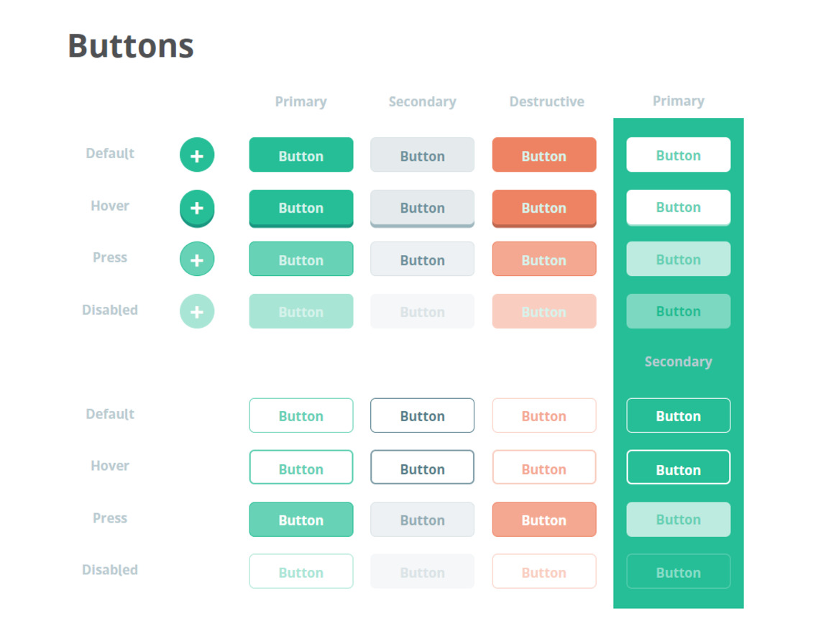Image resolution: width=831 pixels, height=644 pixels.
Task: Click the upper Disabled row label
Action: pos(110,310)
